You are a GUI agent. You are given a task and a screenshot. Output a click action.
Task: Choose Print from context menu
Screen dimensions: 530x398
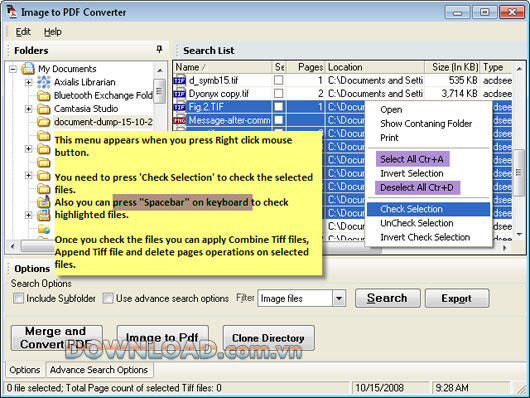tap(389, 138)
